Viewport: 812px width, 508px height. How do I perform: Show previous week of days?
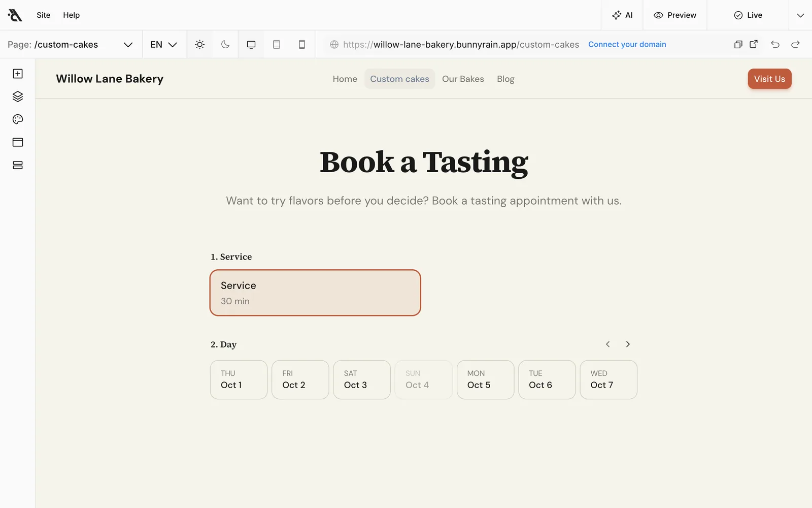coord(607,344)
